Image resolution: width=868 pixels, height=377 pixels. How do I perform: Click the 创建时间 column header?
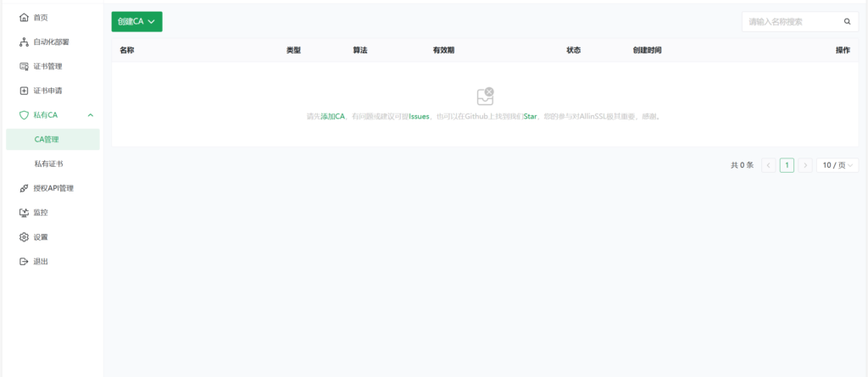[647, 50]
